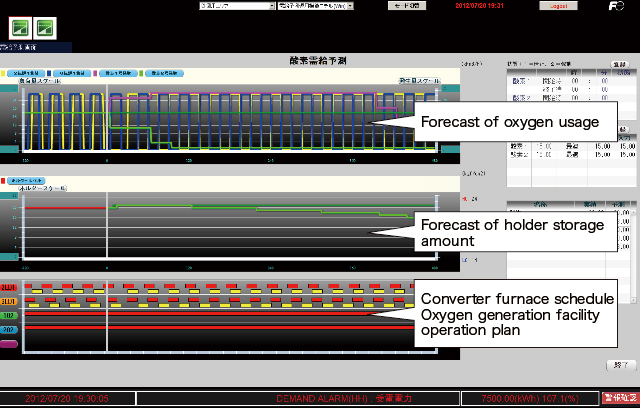Click the 酸素2 row label in top table
The image size is (640, 408).
521,98
